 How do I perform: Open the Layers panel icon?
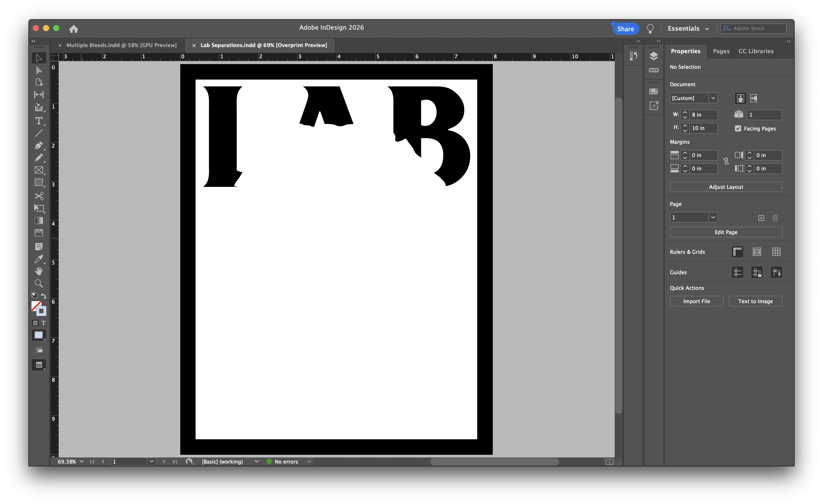654,56
